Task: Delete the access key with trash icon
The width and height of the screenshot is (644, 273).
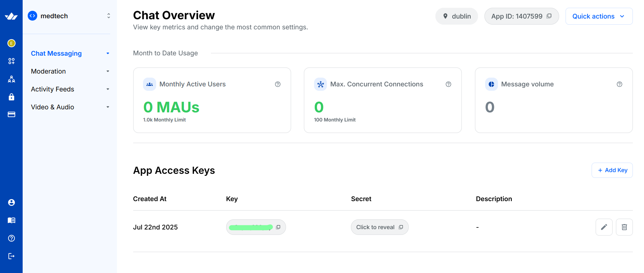Action: tap(624, 227)
